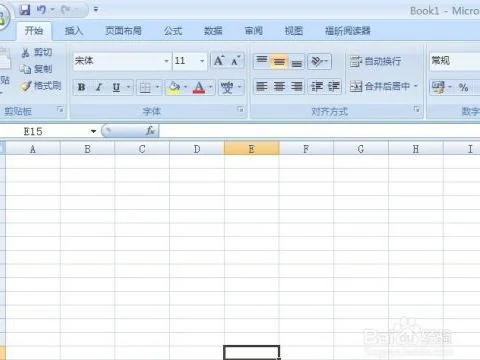Apply yellow fill color bucket
Image resolution: width=480 pixels, height=360 pixels.
point(174,87)
